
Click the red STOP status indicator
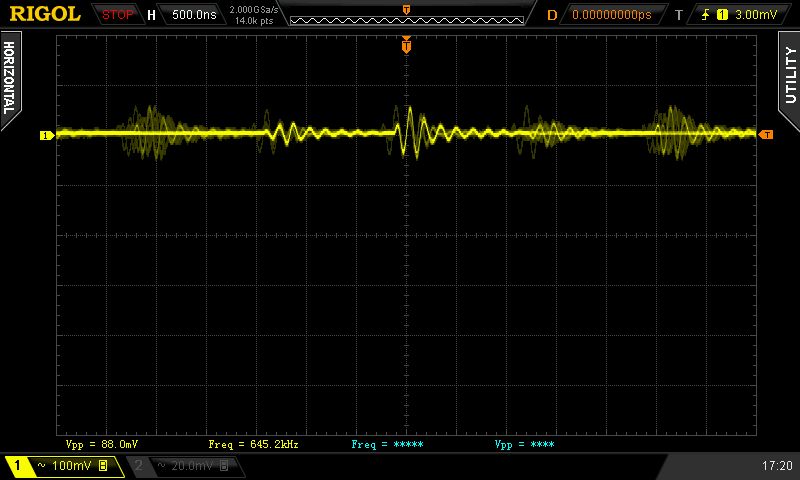pos(117,15)
